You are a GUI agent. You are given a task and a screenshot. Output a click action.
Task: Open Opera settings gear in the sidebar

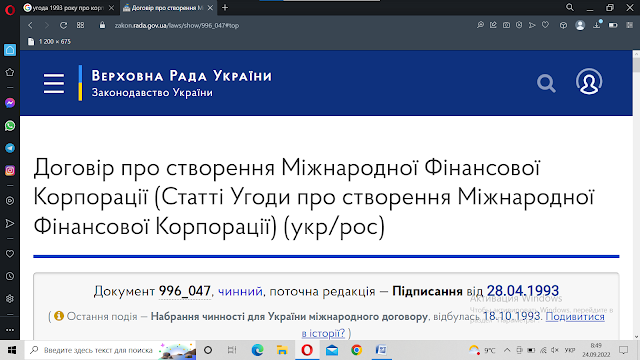point(10,299)
